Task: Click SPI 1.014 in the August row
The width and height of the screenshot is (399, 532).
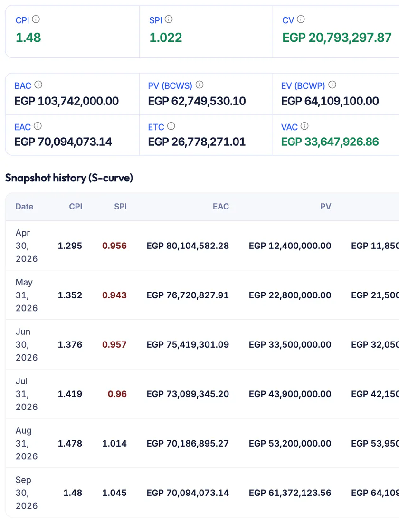Action: point(114,444)
